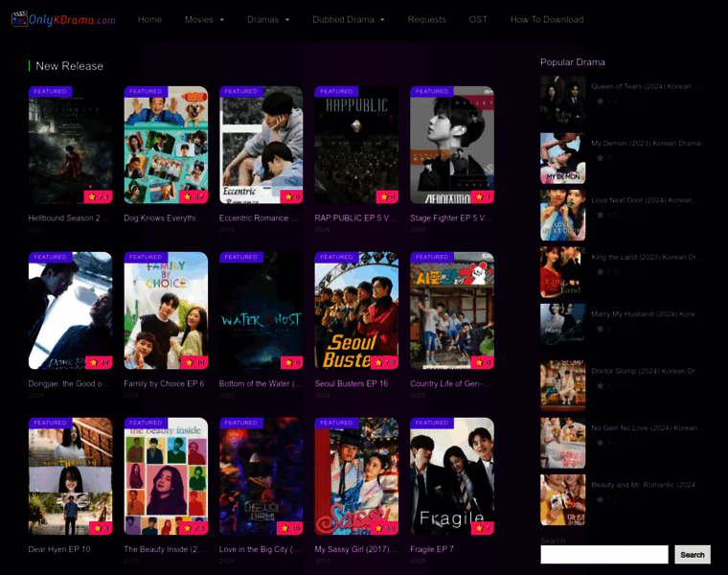Open Dongjae, the Good poster
728x575 pixels.
tap(70, 310)
